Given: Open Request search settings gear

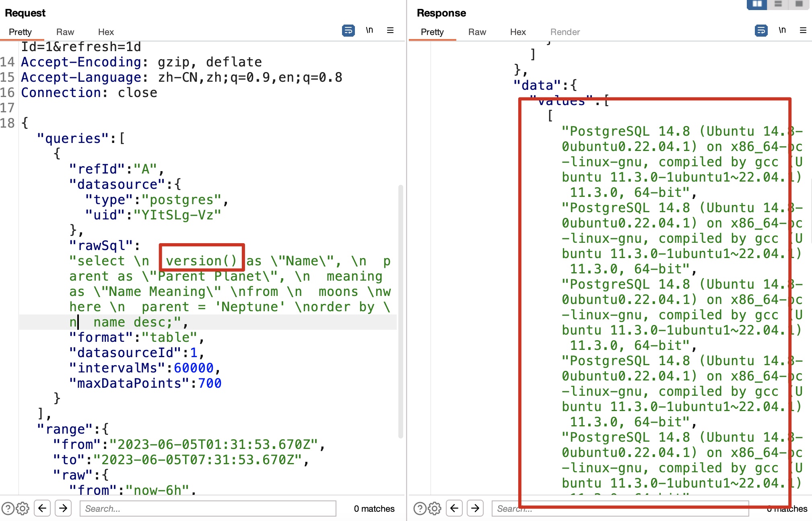Looking at the screenshot, I should pyautogui.click(x=23, y=509).
